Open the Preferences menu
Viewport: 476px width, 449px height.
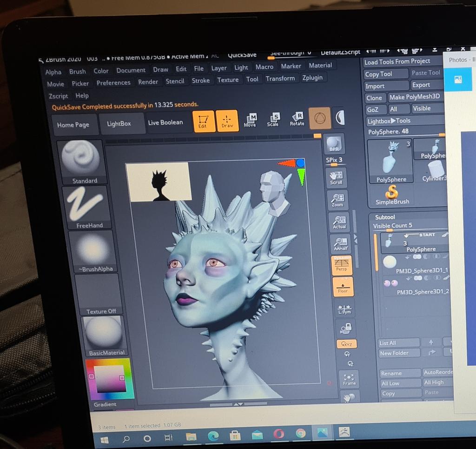[113, 83]
